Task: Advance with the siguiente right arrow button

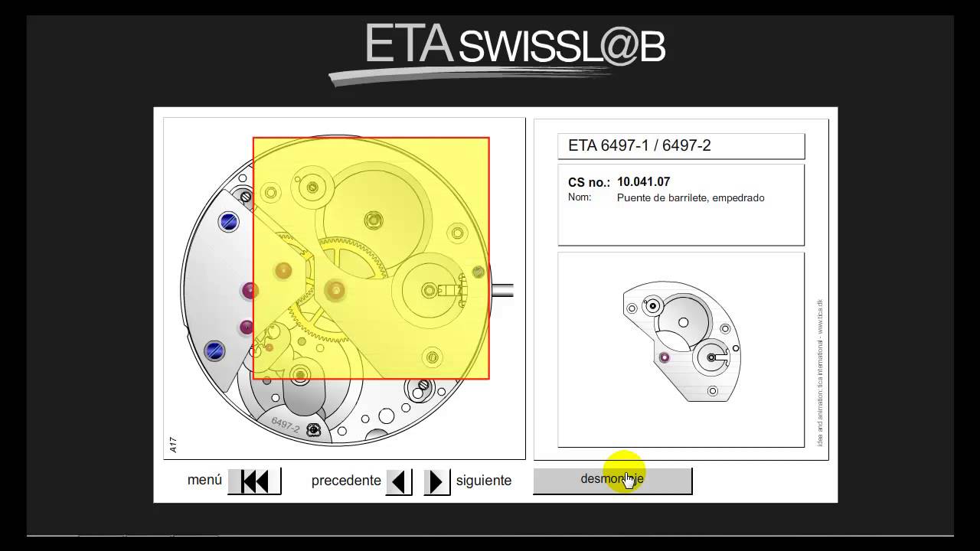Action: click(436, 481)
